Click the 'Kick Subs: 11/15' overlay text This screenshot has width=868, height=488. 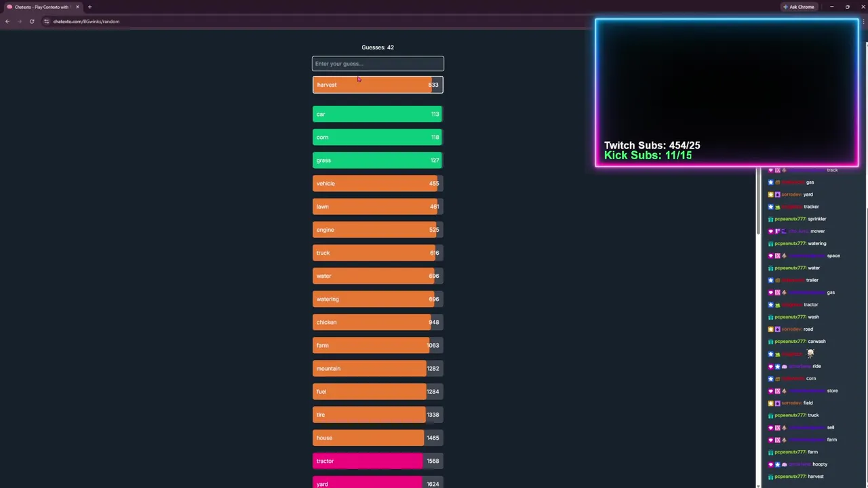coord(648,155)
